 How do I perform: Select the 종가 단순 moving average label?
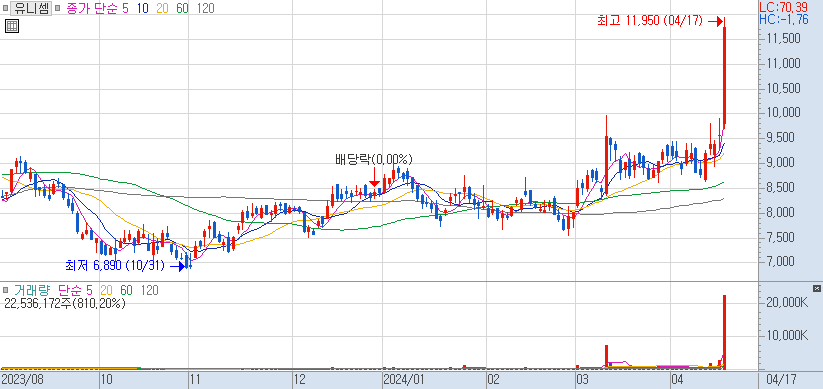(x=91, y=8)
